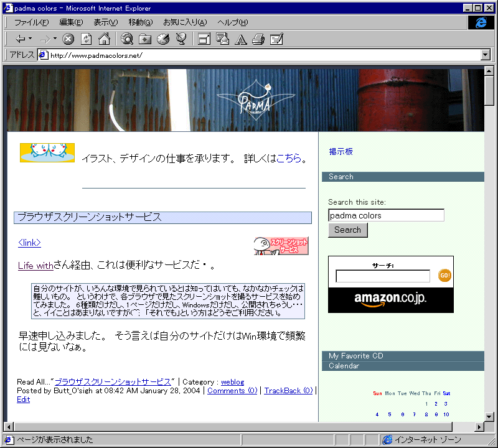Select calendar date 3
The height and width of the screenshot is (448, 498).
pyautogui.click(x=446, y=404)
